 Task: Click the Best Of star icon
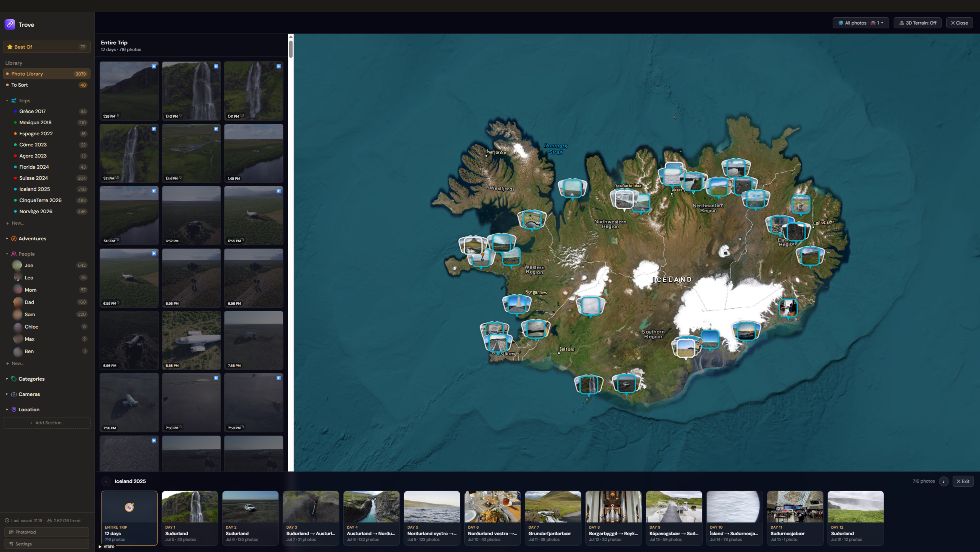10,47
